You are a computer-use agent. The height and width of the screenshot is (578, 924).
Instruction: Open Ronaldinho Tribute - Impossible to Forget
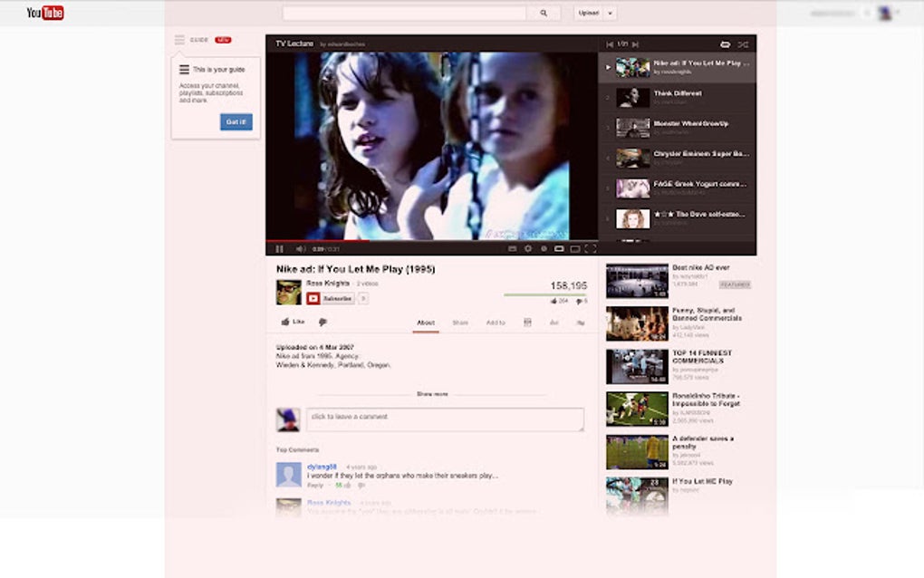[x=706, y=400]
